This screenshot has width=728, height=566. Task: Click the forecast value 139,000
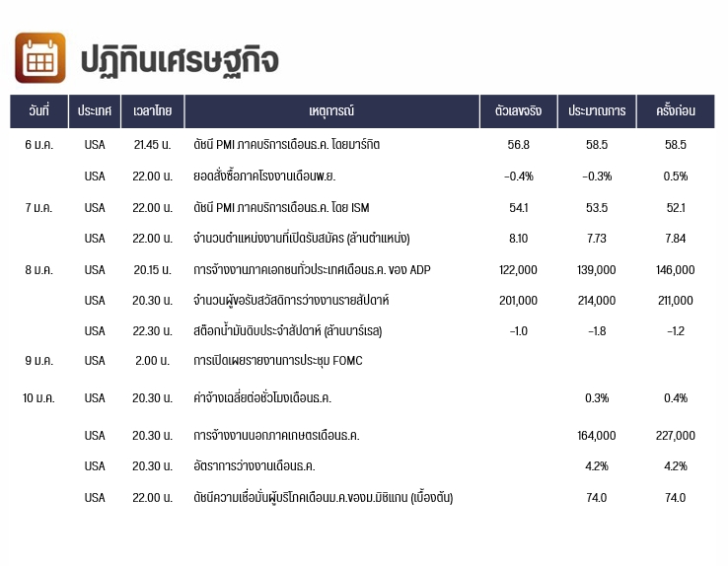coord(597,270)
